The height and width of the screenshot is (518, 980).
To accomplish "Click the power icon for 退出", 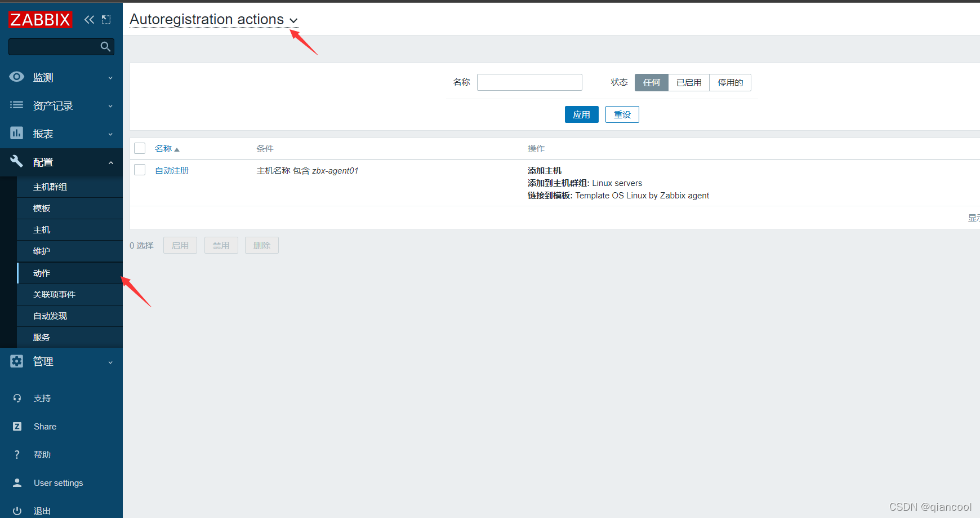I will 17,511.
